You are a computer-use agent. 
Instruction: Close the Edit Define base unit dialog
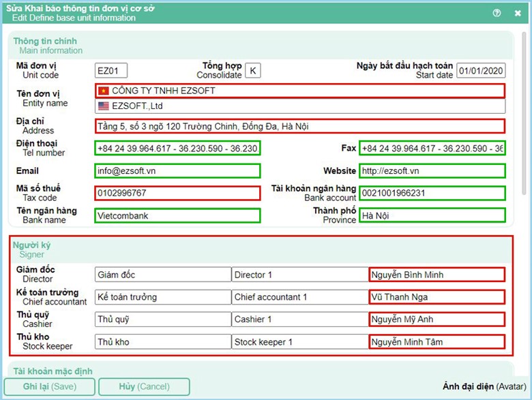518,13
